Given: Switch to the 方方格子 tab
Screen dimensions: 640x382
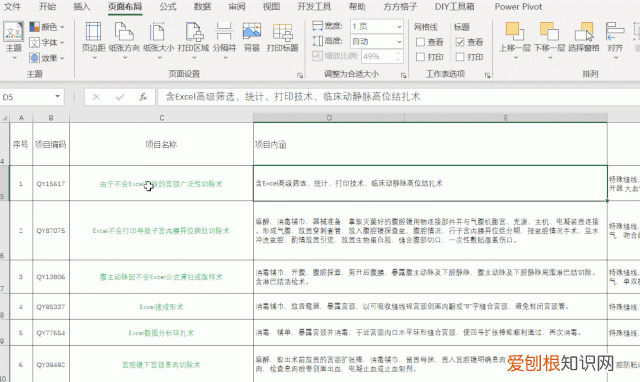Looking at the screenshot, I should (400, 7).
